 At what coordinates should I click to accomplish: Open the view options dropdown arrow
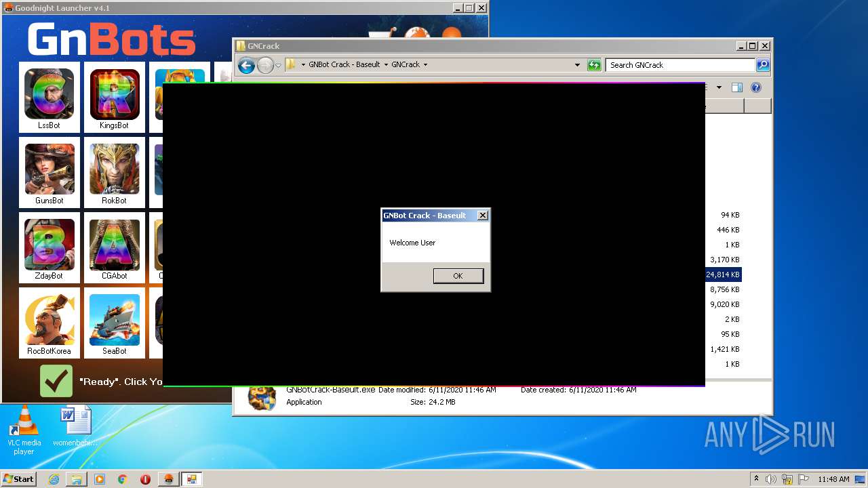point(719,87)
